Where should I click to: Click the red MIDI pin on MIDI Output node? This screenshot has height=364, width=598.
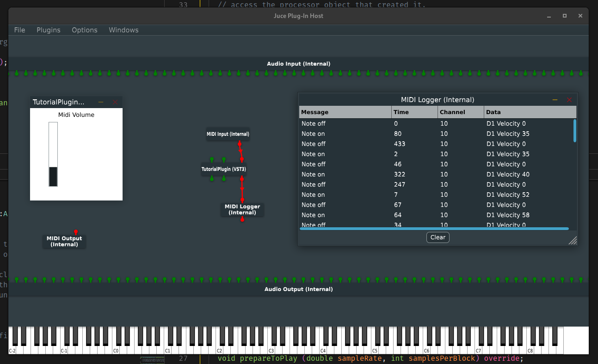coord(76,232)
